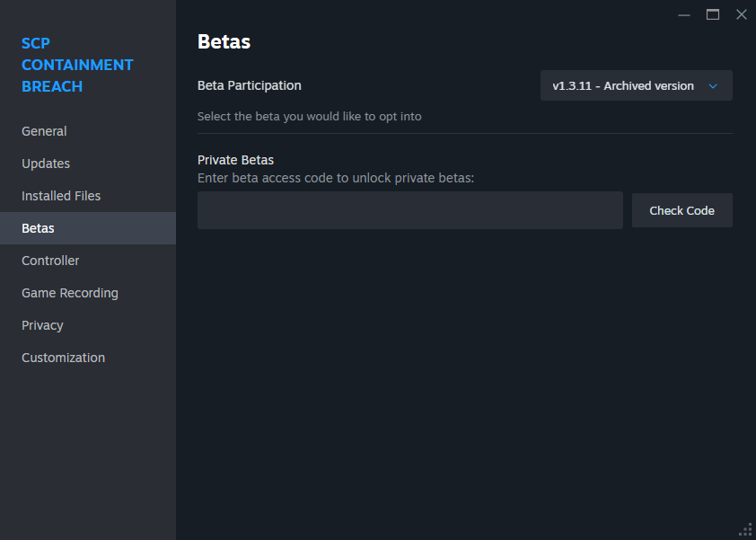The image size is (756, 540).
Task: Select the Betas sidebar item
Action: pyautogui.click(x=38, y=228)
